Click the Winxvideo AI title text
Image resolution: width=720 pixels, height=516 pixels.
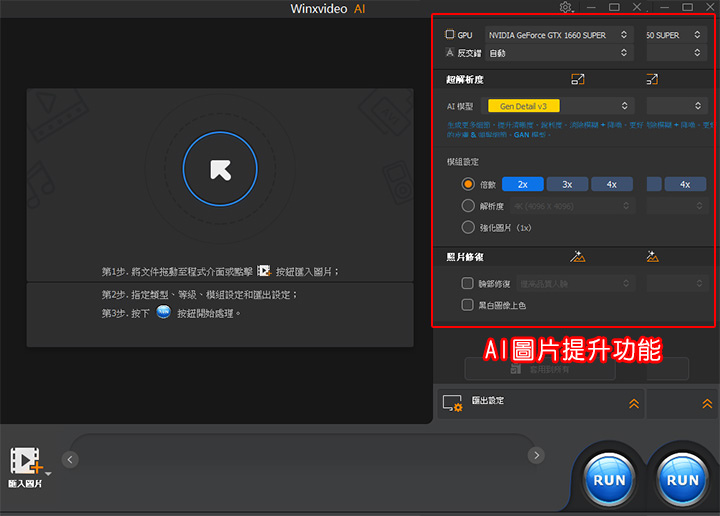[x=328, y=9]
